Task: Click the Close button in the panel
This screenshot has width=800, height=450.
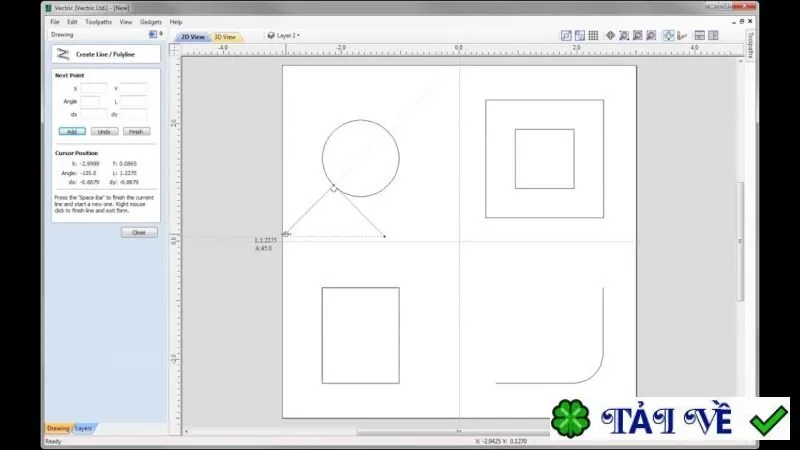Action: tap(139, 233)
